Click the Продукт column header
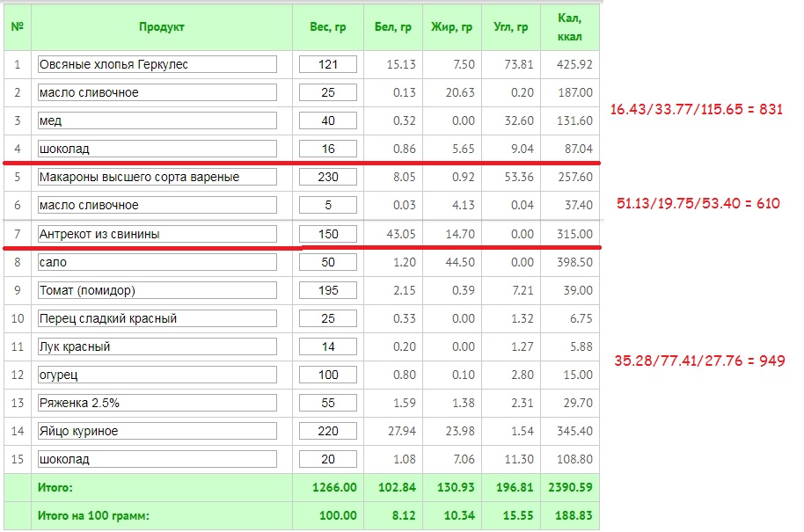804x532 pixels. [162, 27]
